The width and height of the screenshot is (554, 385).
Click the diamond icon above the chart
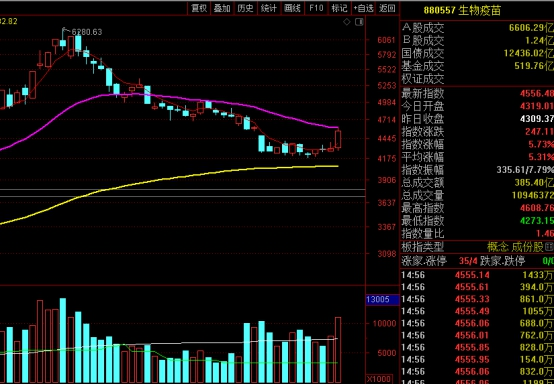pyautogui.click(x=347, y=22)
